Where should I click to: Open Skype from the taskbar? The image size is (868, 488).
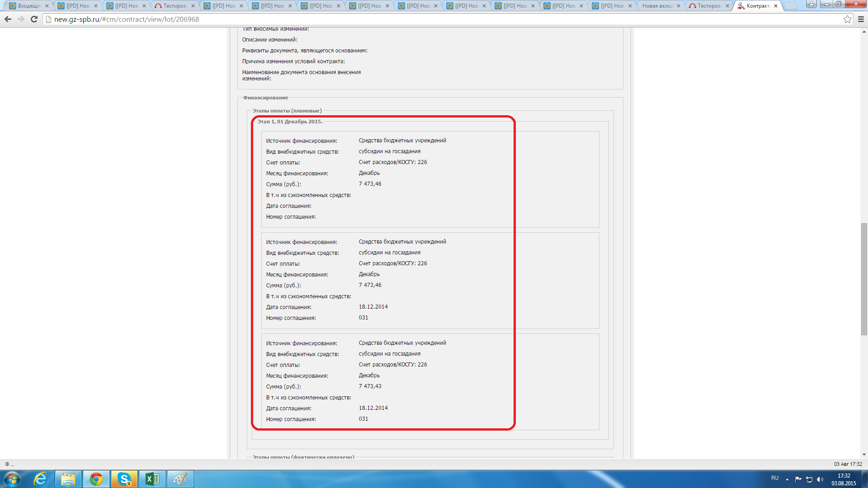pos(124,479)
